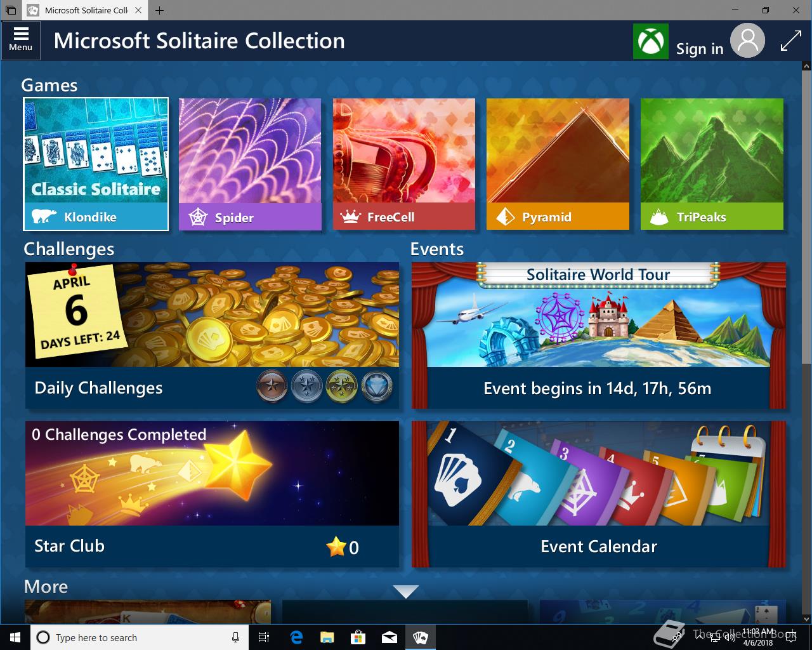Launch the Spider game tile

(250, 164)
